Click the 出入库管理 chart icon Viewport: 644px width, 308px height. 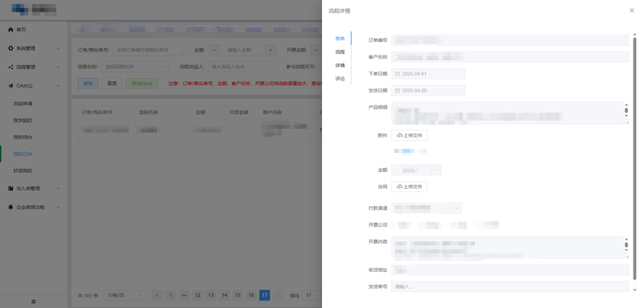coord(10,189)
